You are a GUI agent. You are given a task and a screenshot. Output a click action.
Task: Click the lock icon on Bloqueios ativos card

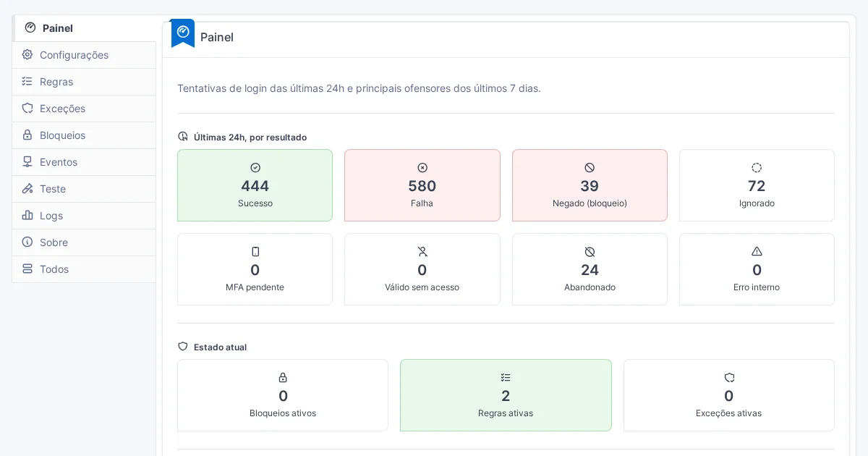click(283, 378)
